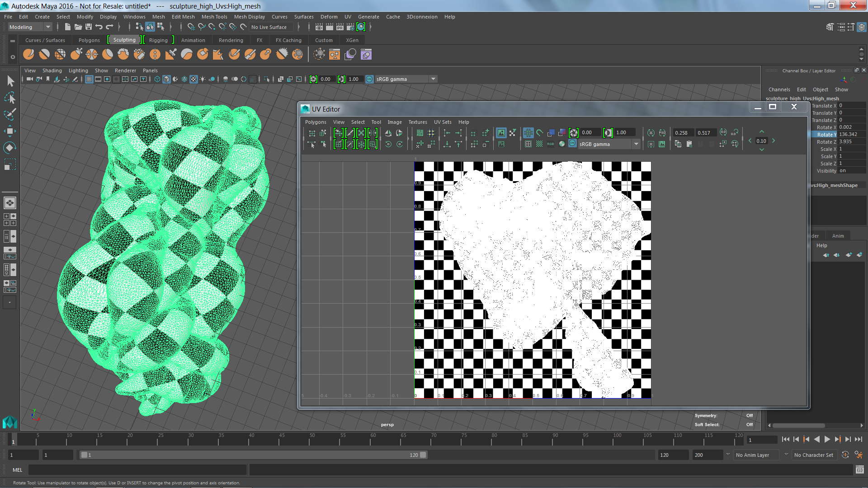Pick the Grab sculpting brush
The image size is (868, 488).
click(76, 55)
